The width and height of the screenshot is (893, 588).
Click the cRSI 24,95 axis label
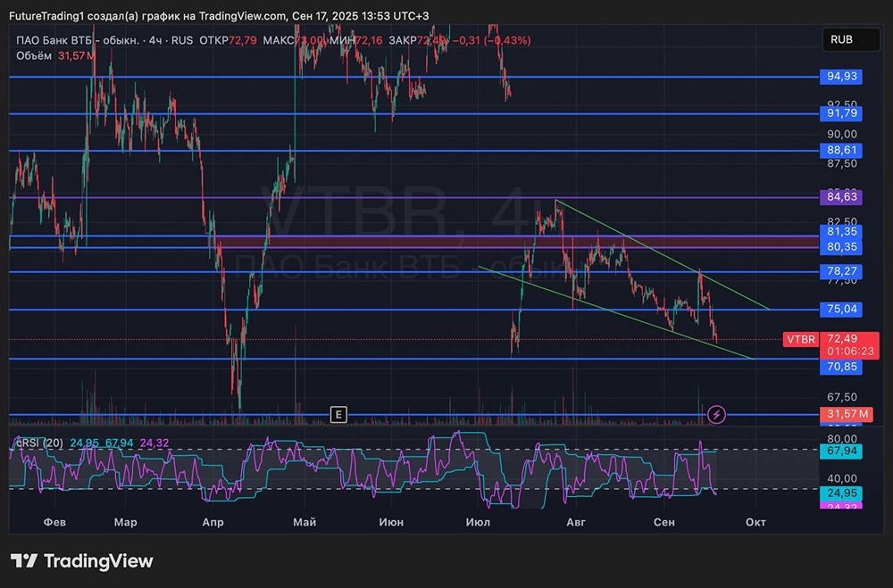(x=841, y=493)
